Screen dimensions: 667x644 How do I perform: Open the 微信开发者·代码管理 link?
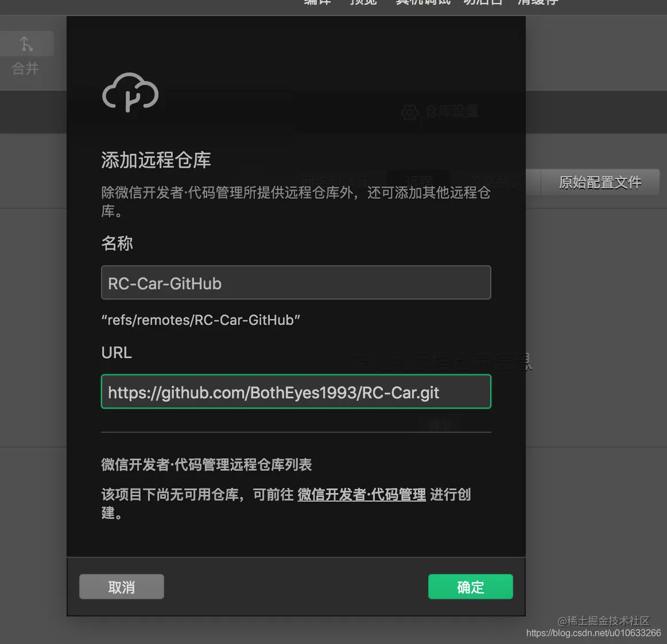362,494
